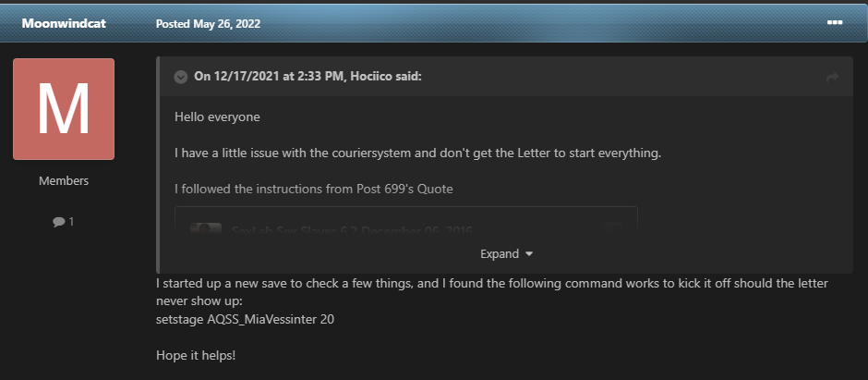Viewport: 868px width, 380px height.
Task: Click the Hello everyone line in the quote
Action: tap(218, 117)
